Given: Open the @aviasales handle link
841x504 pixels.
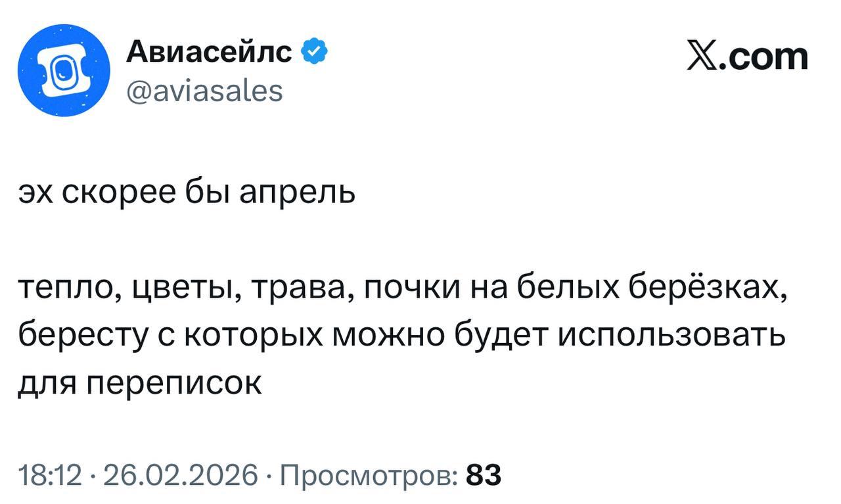Looking at the screenshot, I should pyautogui.click(x=204, y=90).
